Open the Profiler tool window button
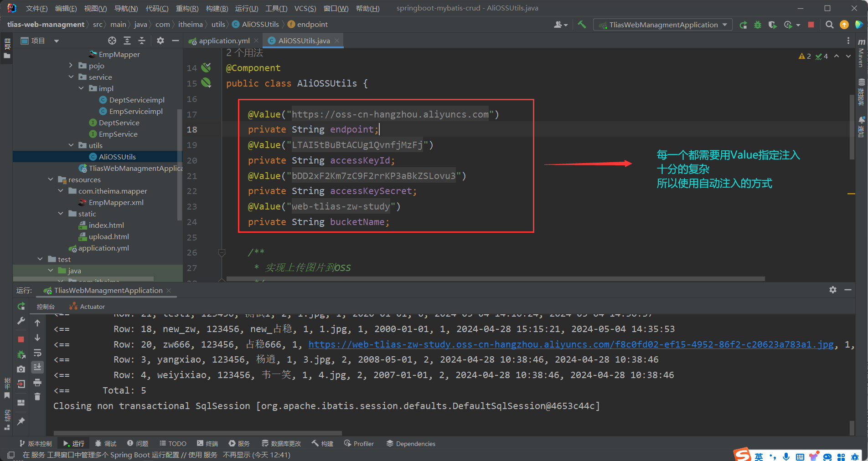Screen dimensions: 868x461 pyautogui.click(x=359, y=444)
